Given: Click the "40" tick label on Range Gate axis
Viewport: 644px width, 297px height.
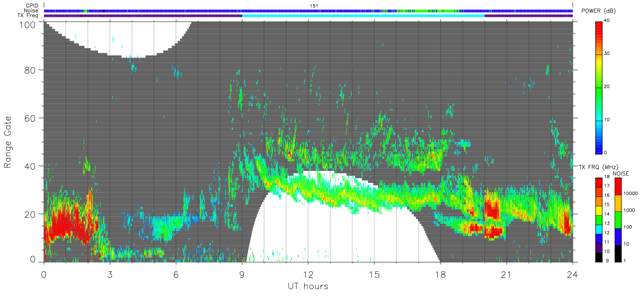Looking at the screenshot, I should [30, 166].
